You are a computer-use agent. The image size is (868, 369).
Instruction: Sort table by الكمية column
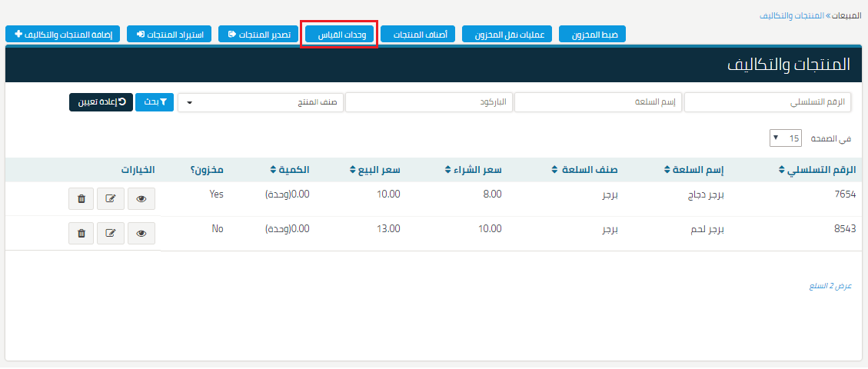pyautogui.click(x=290, y=170)
